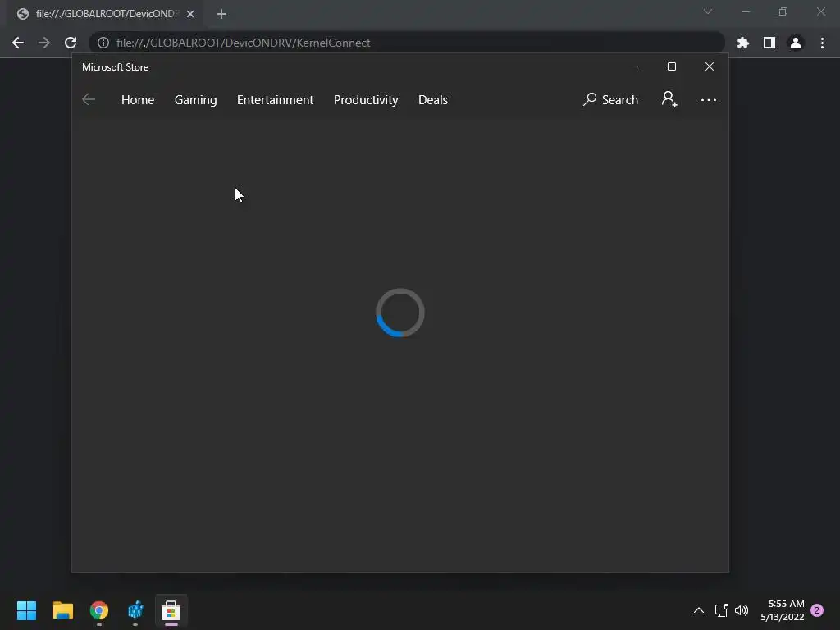This screenshot has width=840, height=630.
Task: Maximize the Microsoft Store window
Action: coord(671,66)
